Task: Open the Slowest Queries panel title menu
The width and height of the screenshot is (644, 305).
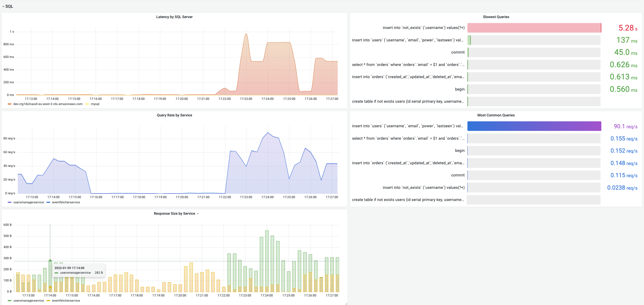Action: pos(496,17)
